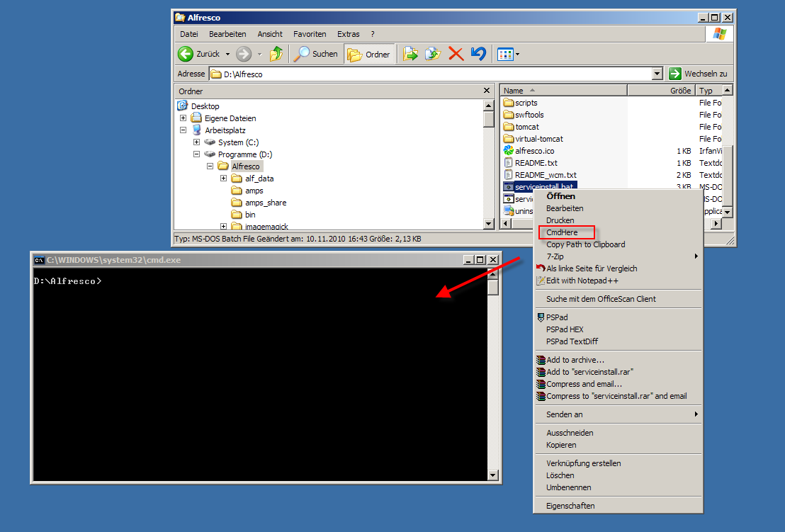Image resolution: width=785 pixels, height=532 pixels.
Task: Open the Zurück history dropdown arrow
Action: (x=227, y=54)
